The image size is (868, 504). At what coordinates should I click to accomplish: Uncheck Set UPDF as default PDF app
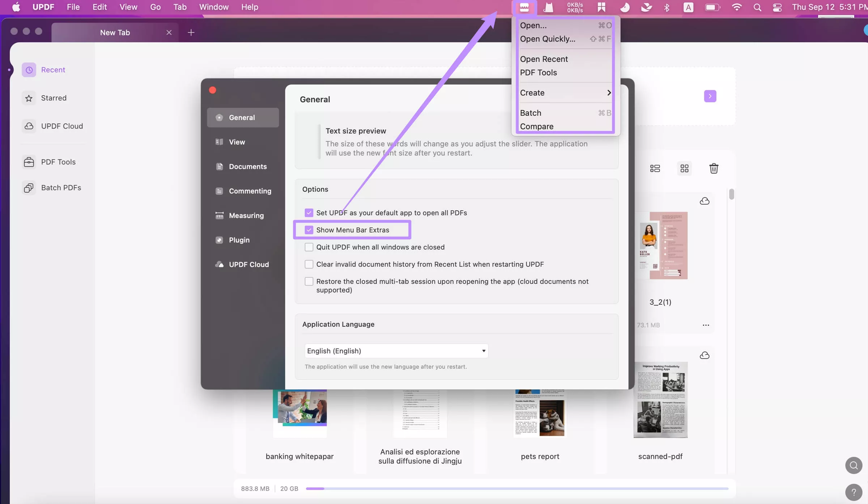pos(309,213)
